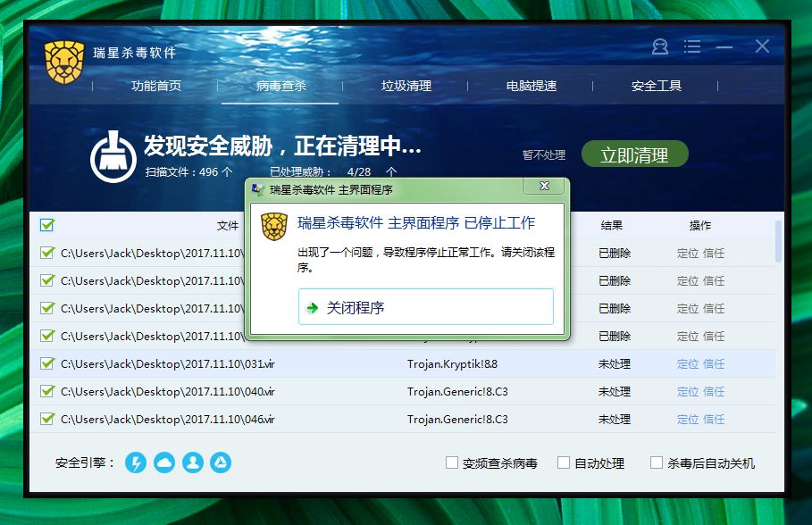
Task: Click the broom cleaning status icon
Action: [x=113, y=157]
